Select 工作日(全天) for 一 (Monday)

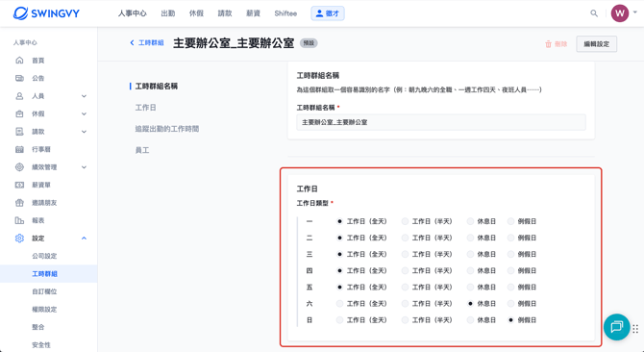[x=339, y=221]
